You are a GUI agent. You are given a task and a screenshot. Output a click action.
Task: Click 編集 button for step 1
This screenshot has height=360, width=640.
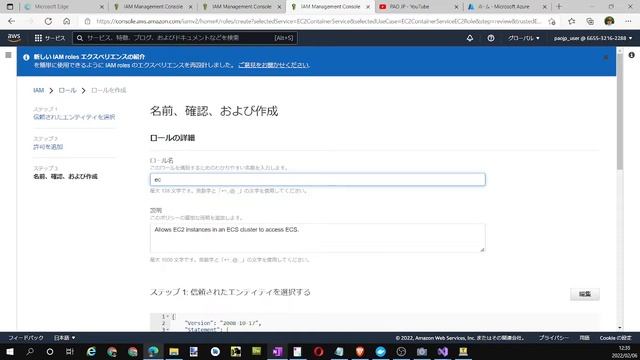[x=585, y=294]
